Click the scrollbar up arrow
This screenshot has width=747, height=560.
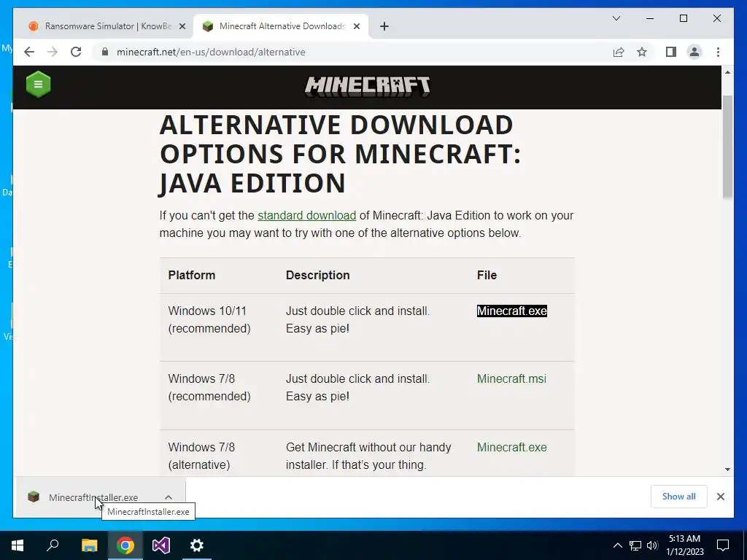point(727,72)
